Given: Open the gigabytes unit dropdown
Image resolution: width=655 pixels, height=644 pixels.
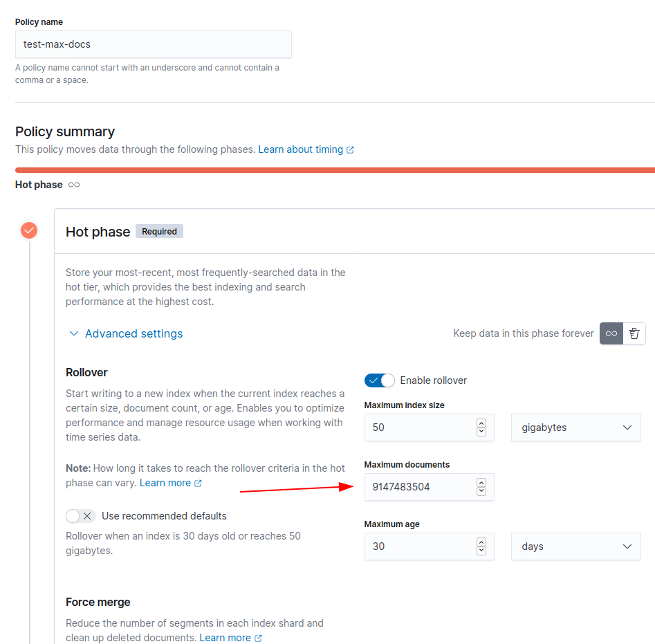Looking at the screenshot, I should 575,427.
